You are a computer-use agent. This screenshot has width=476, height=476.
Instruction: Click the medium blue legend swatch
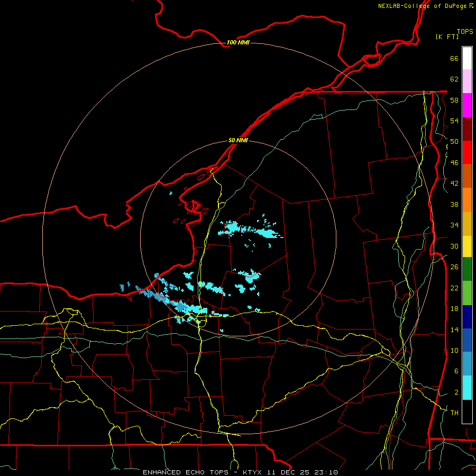click(x=467, y=340)
